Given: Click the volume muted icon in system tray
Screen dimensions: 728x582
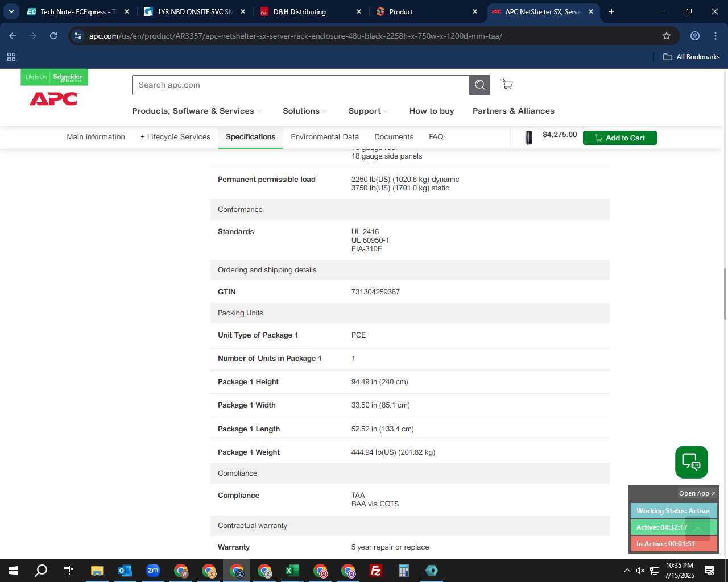Looking at the screenshot, I should [640, 571].
